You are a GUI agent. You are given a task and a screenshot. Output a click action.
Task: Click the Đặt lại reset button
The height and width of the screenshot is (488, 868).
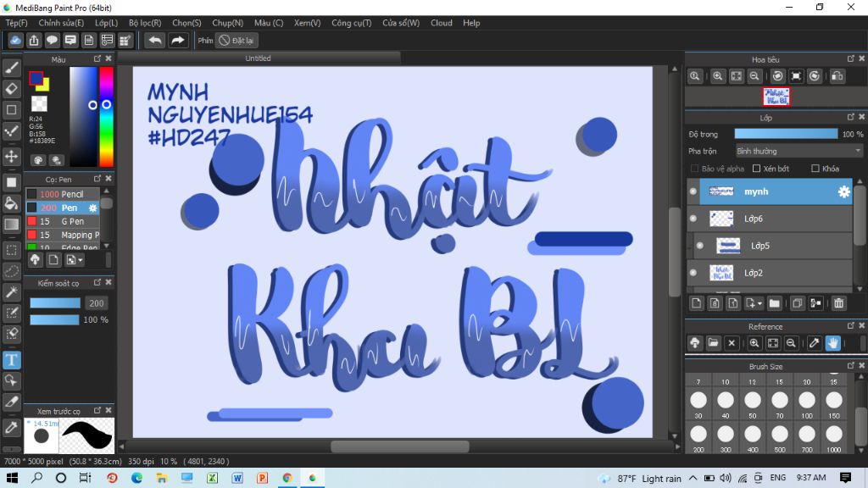click(x=237, y=41)
